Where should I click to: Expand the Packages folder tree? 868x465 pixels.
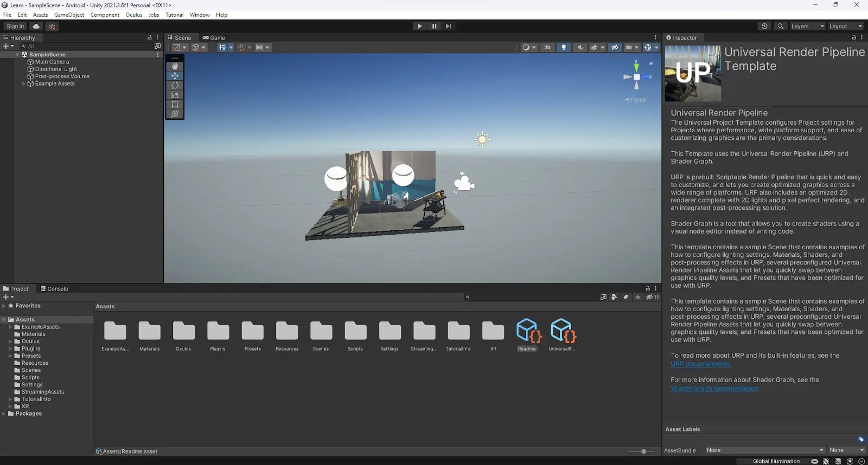tap(4, 414)
